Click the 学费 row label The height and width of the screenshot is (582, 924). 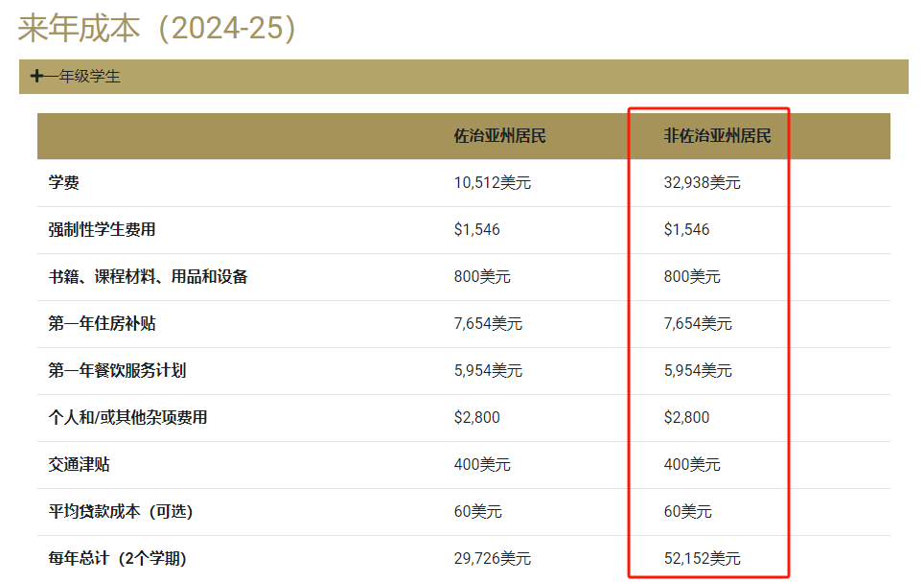point(63,181)
